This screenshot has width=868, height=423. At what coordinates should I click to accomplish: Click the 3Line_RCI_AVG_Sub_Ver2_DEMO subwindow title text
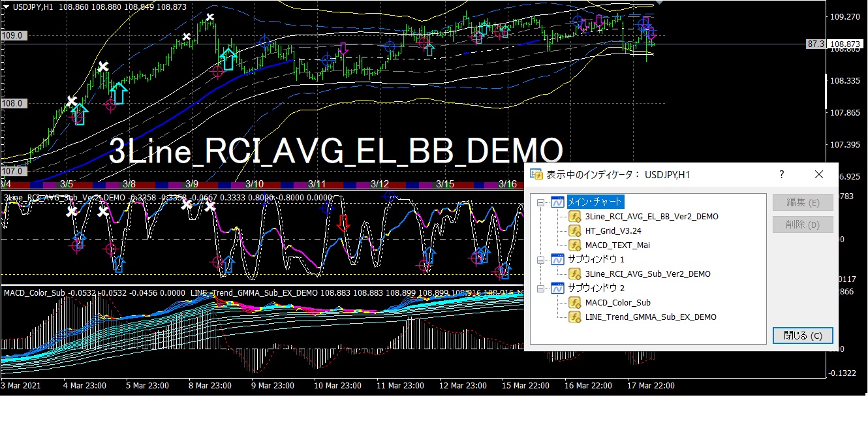click(65, 196)
